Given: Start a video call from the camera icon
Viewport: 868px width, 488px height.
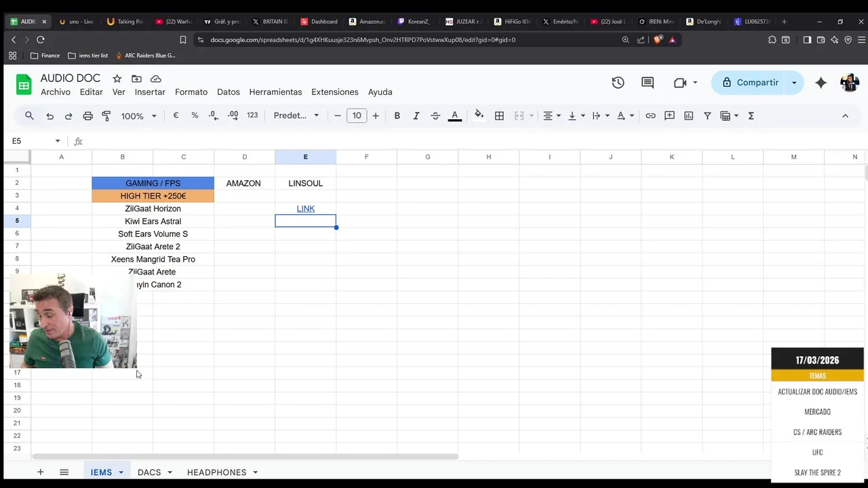Looking at the screenshot, I should [x=680, y=83].
